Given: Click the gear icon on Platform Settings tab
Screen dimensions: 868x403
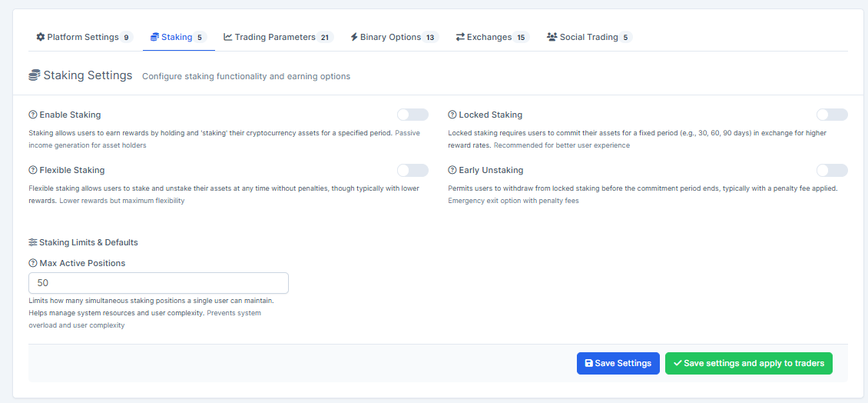Looking at the screenshot, I should [41, 37].
